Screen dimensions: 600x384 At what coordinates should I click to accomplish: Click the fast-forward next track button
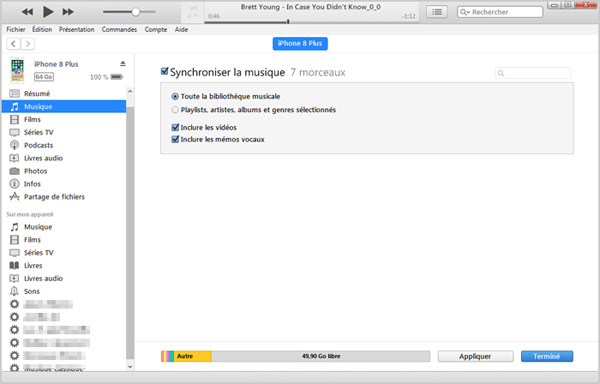[x=68, y=12]
